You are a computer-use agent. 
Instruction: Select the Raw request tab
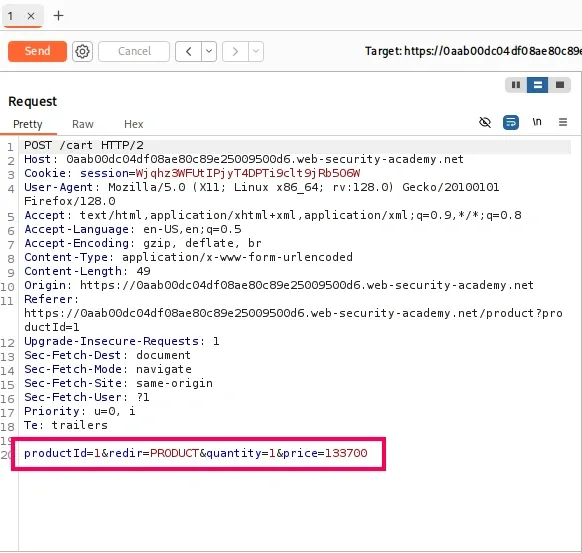[x=83, y=124]
